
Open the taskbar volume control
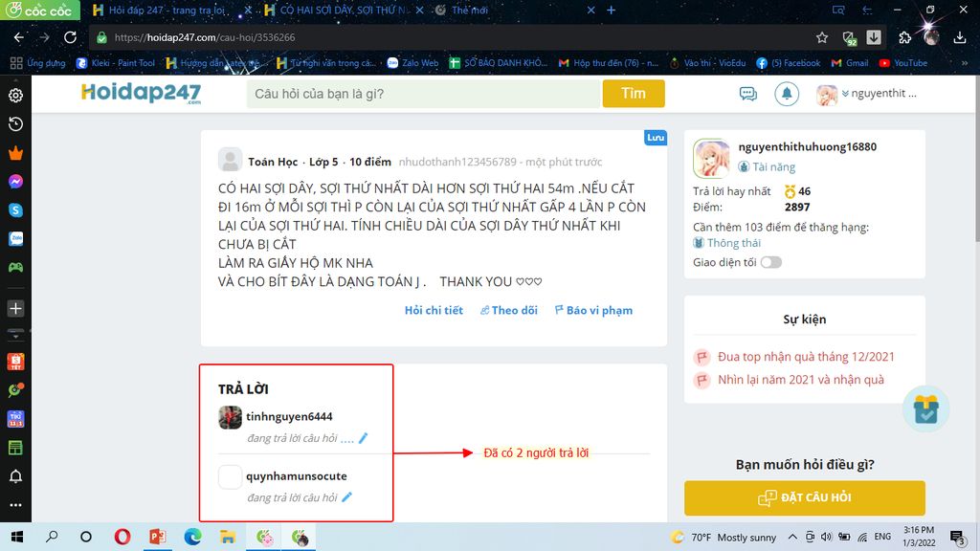826,537
